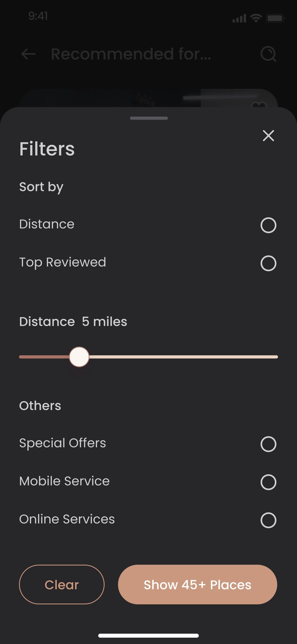The height and width of the screenshot is (644, 297).
Task: Tap the Top Reviewed label
Action: (x=63, y=263)
